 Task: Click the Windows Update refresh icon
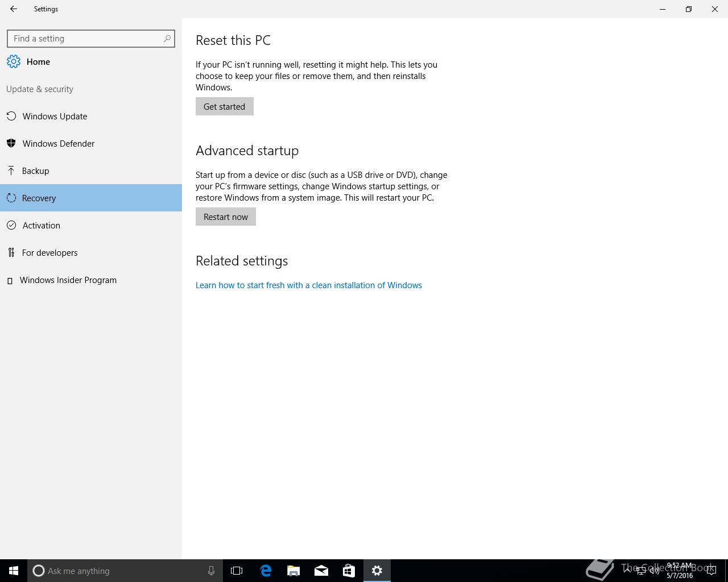[11, 117]
